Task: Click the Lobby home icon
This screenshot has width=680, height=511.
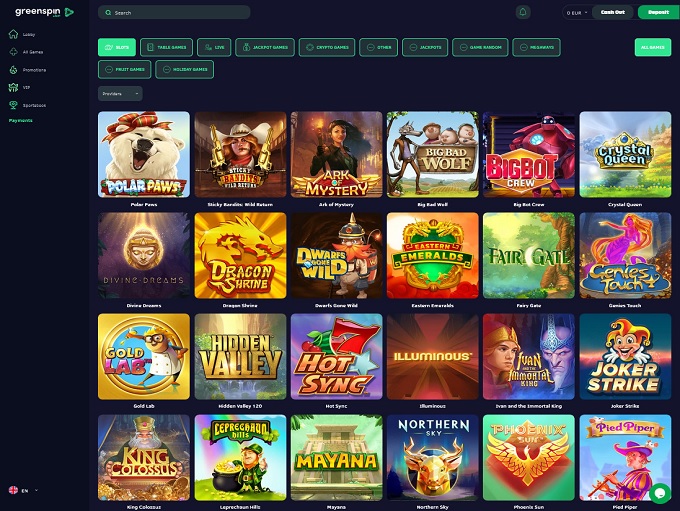Action: coord(13,34)
